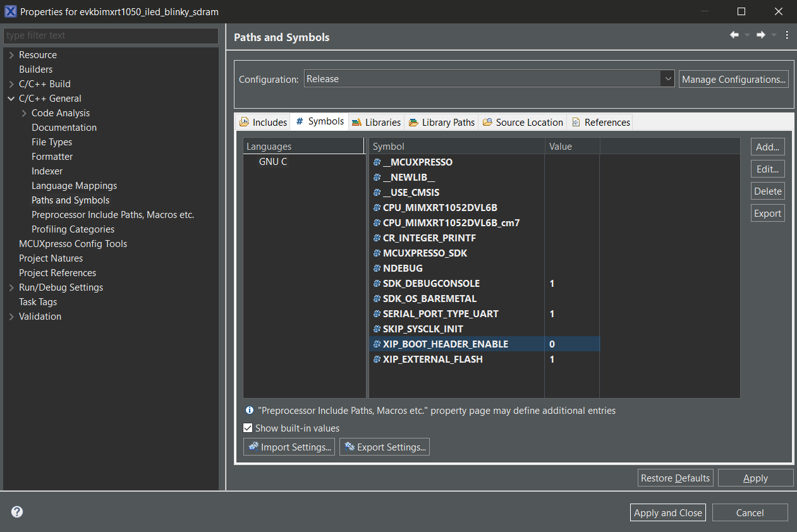Click the symbol icon beside NDEBUG
This screenshot has height=532, width=797.
[376, 268]
